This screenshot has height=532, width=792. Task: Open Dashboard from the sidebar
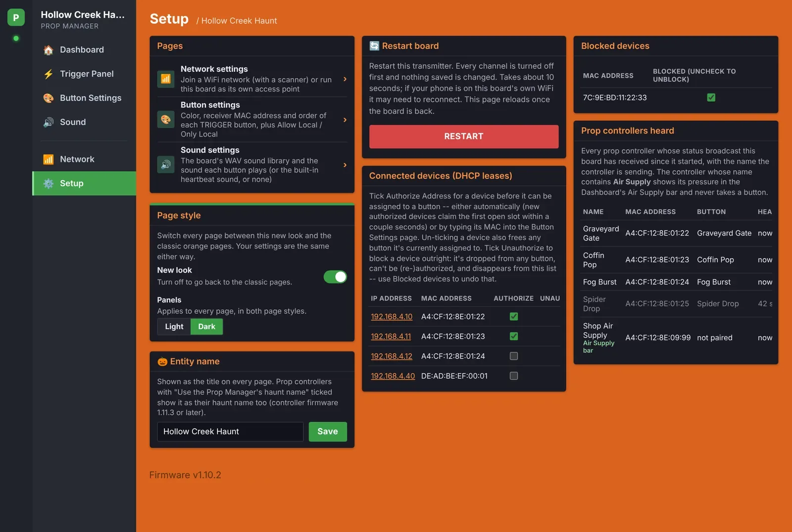click(x=84, y=49)
